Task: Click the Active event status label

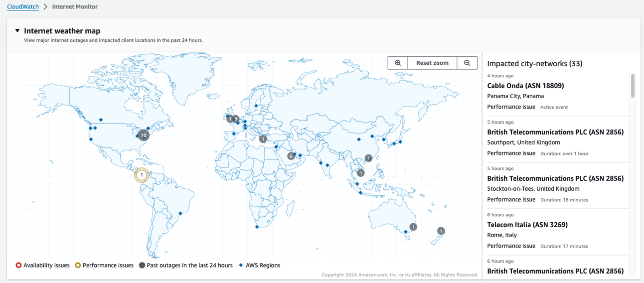Action: coord(554,107)
